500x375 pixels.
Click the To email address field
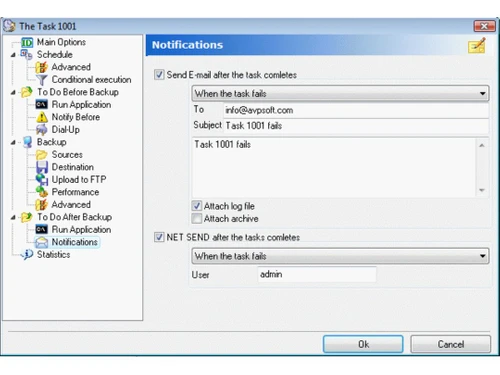pos(356,110)
